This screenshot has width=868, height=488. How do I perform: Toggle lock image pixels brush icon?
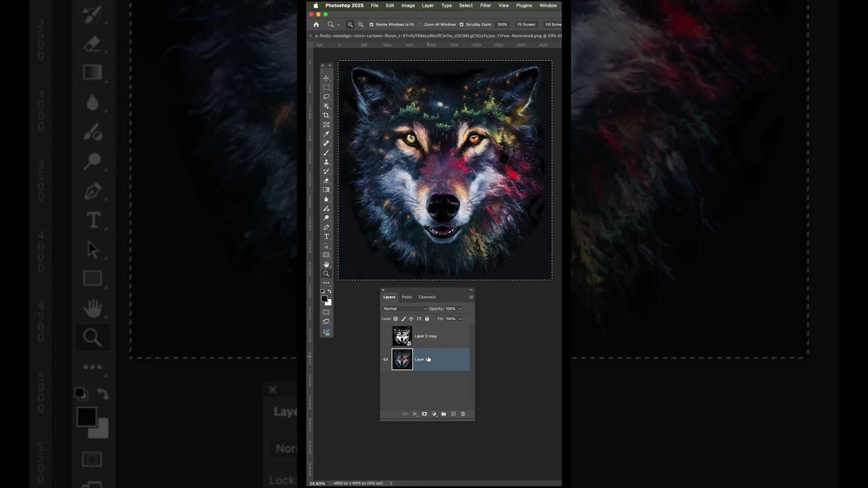(x=403, y=319)
